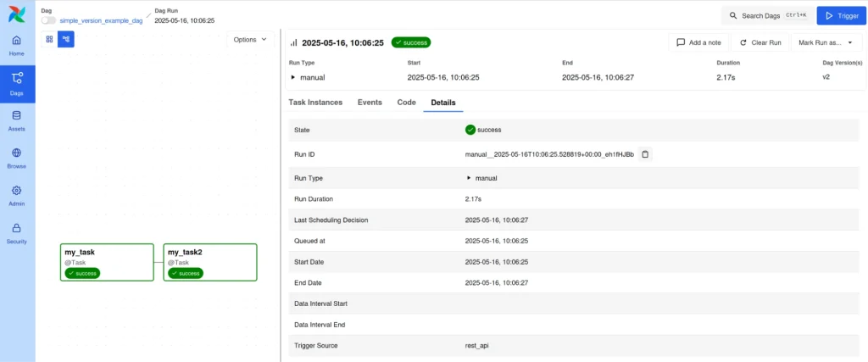Open the Security lock menu

(x=17, y=234)
